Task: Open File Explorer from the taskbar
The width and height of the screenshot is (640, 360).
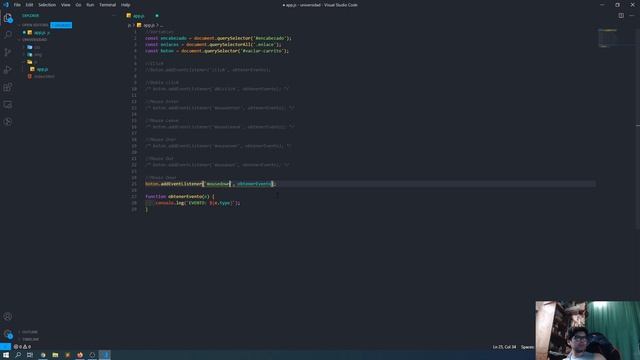Action: click(x=55, y=355)
